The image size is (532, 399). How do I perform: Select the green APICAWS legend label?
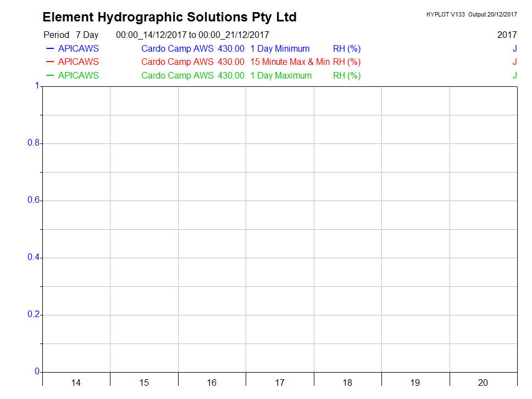point(79,76)
